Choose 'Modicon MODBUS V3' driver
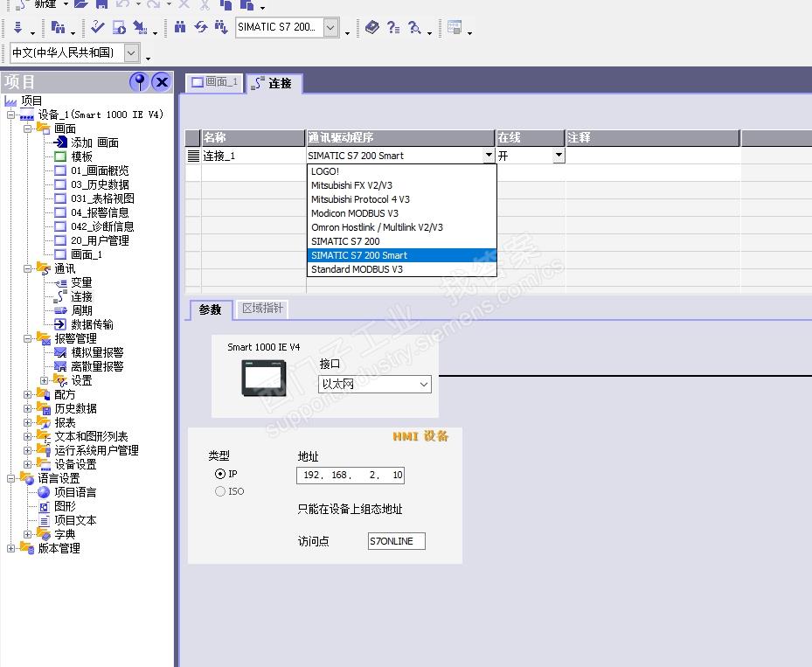 point(401,213)
